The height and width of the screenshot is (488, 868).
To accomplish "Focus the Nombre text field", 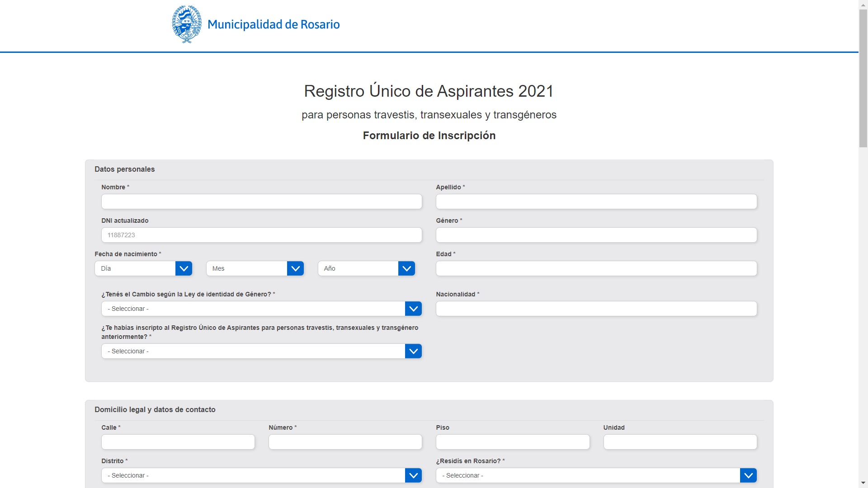I will 261,202.
